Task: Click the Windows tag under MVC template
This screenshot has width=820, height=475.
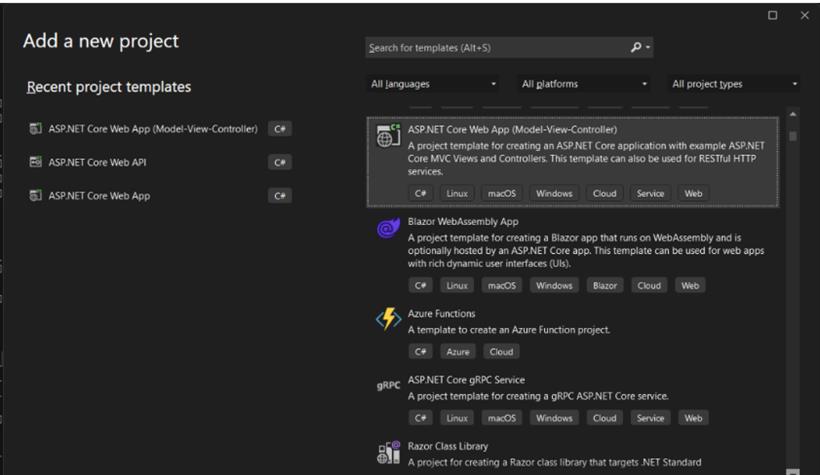Action: tap(554, 194)
